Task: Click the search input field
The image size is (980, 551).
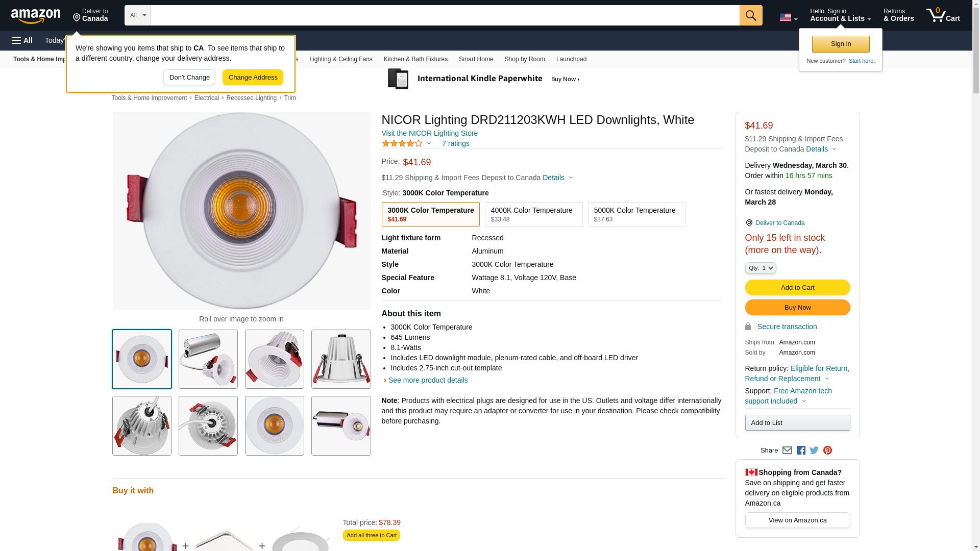Action: [x=445, y=15]
